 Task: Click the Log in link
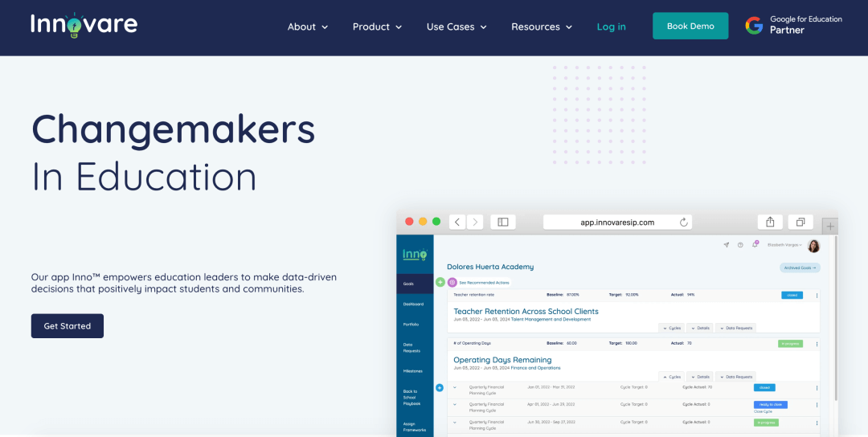611,27
